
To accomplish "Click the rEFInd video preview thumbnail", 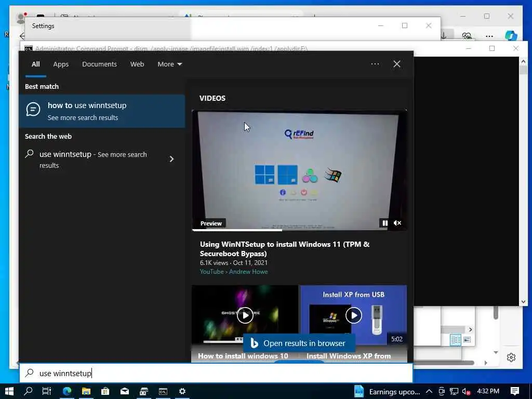I will 299,170.
